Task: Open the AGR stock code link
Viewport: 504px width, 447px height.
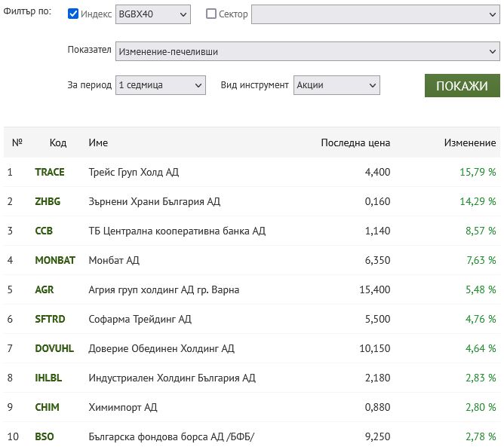Action: pos(45,289)
